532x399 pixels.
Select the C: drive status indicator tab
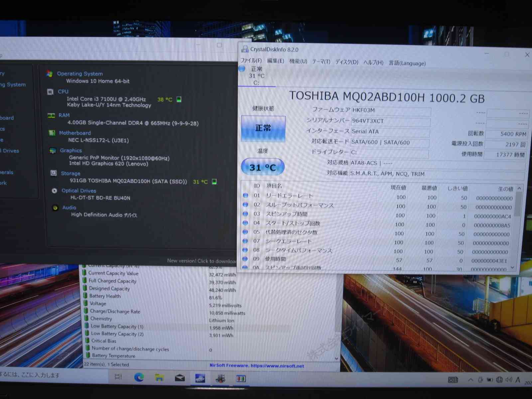[x=256, y=76]
